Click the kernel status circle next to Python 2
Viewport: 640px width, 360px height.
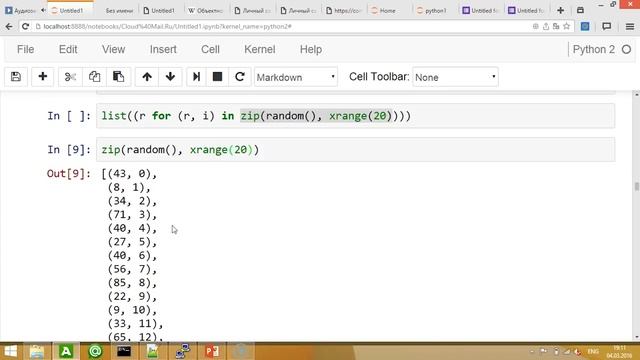[x=627, y=50]
